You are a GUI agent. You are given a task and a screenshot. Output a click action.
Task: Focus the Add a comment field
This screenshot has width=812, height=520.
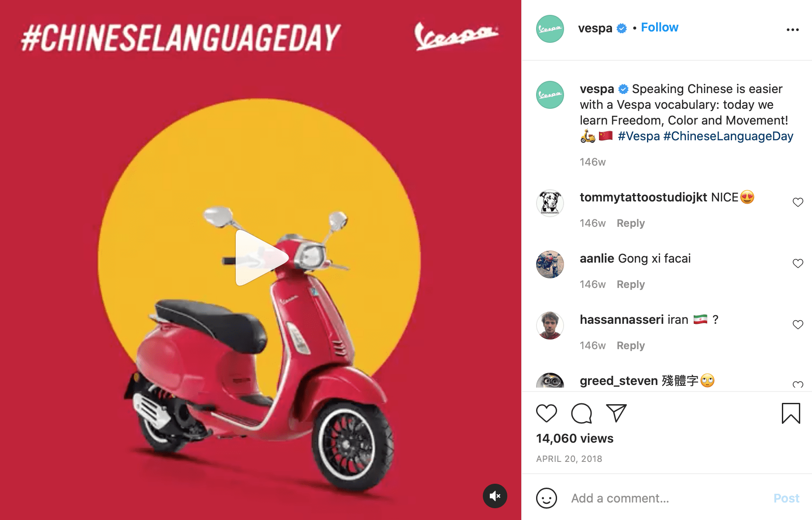pyautogui.click(x=668, y=498)
